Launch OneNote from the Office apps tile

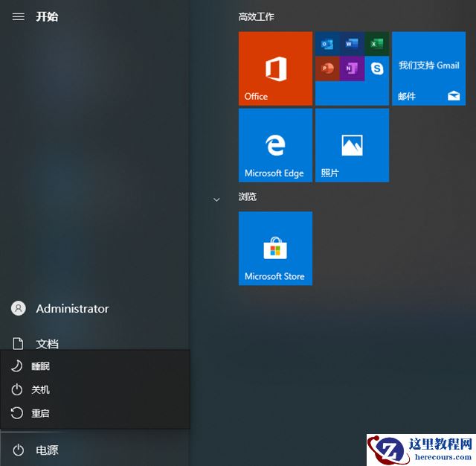point(352,68)
